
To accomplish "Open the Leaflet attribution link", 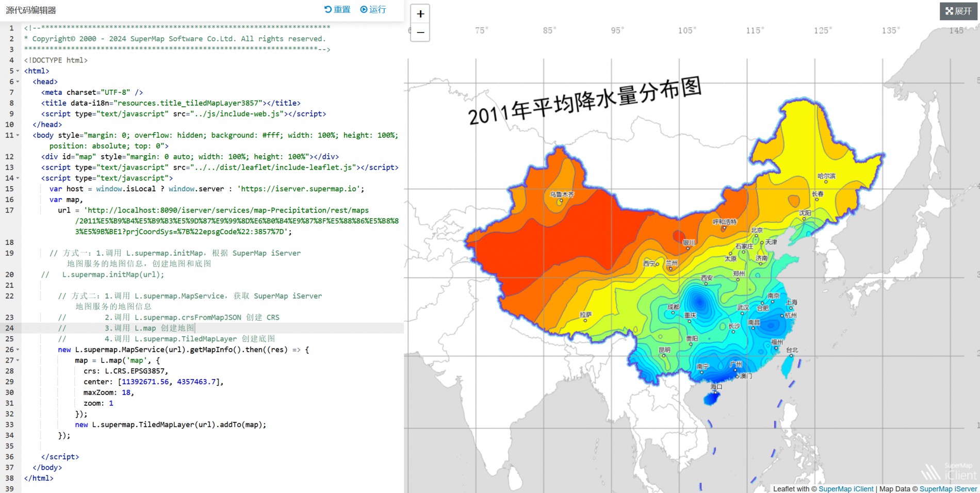I will 784,489.
